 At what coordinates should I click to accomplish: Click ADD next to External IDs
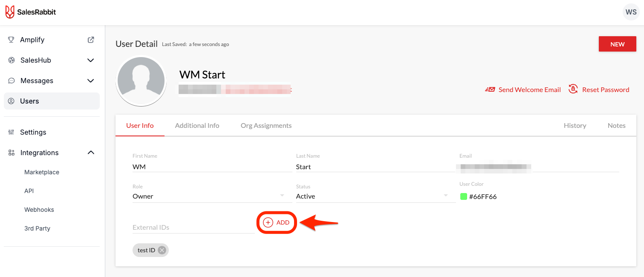pyautogui.click(x=276, y=222)
